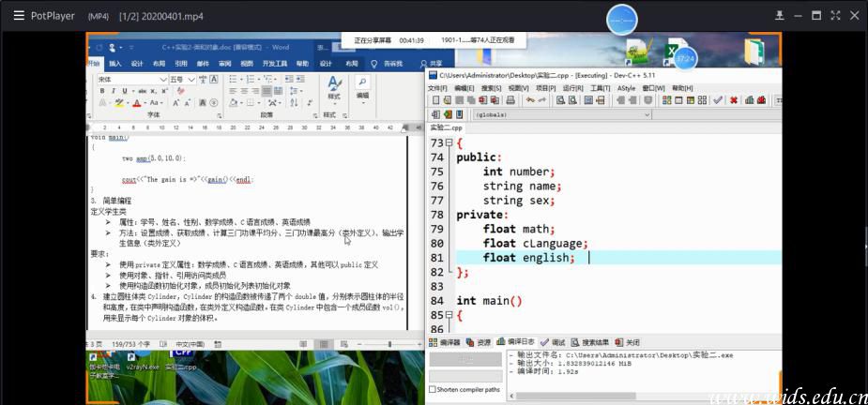Open the 插入 tab in Word ribbon
The height and width of the screenshot is (405, 868).
114,64
